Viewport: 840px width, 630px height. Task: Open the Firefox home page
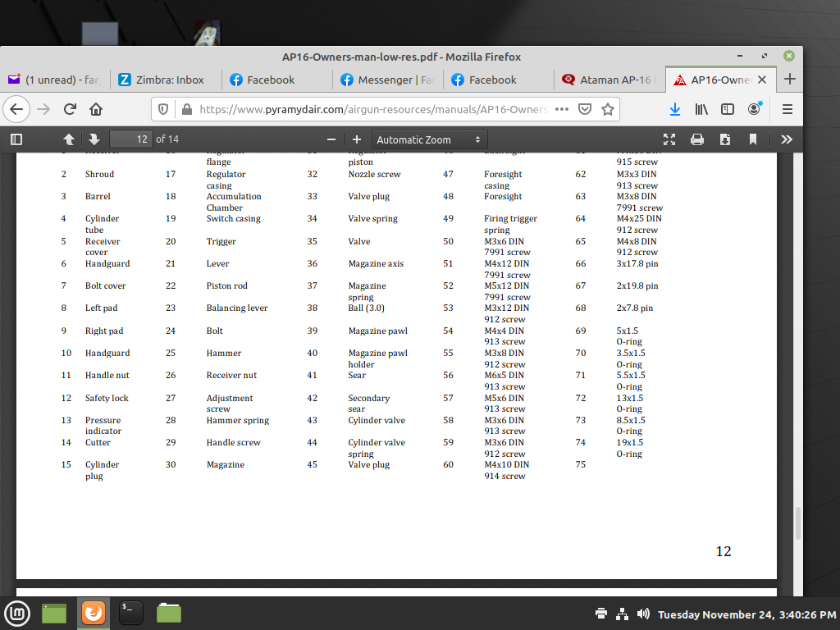tap(96, 109)
